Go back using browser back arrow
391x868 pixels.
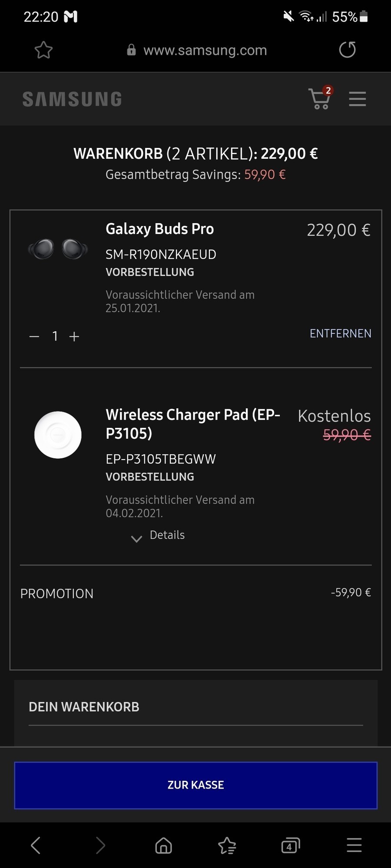36,845
